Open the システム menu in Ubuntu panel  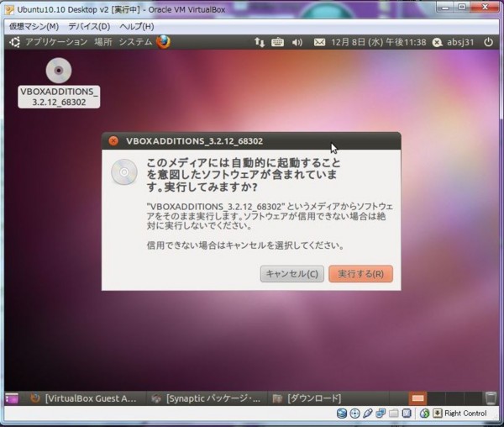[135, 42]
